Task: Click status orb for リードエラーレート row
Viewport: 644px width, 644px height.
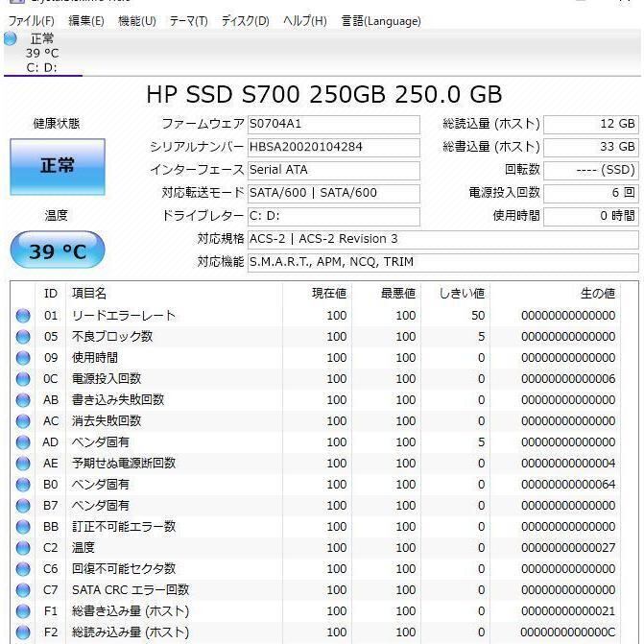Action: (23, 316)
